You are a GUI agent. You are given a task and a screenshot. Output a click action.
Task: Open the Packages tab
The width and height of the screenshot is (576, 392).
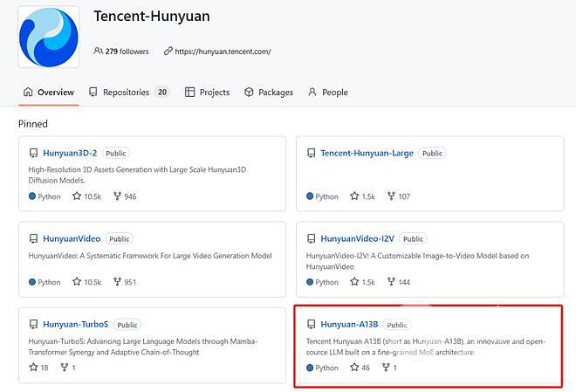(x=269, y=93)
